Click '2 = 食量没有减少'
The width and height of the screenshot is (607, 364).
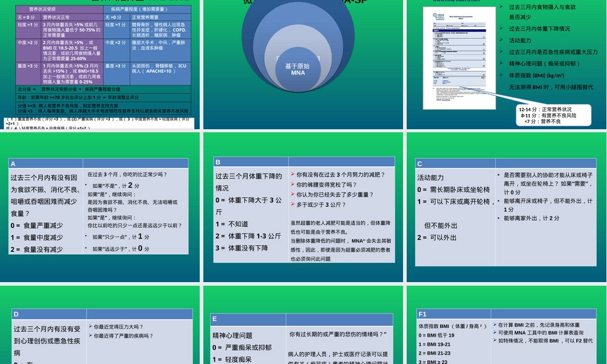pos(37,249)
